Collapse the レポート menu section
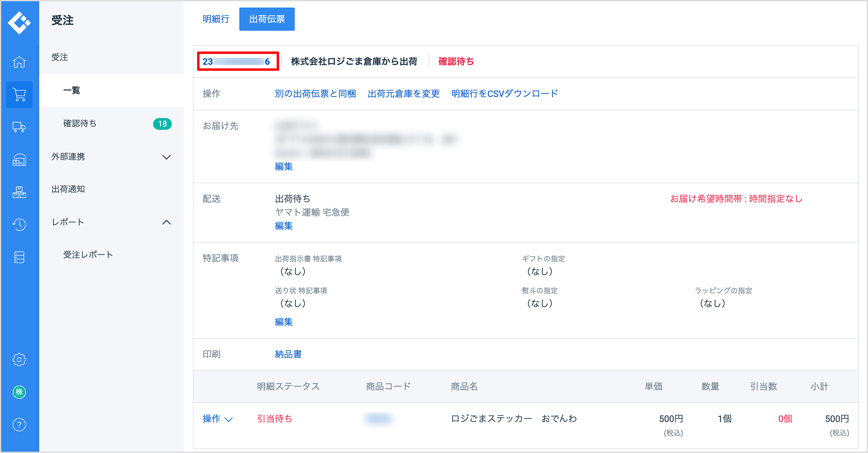 112,222
